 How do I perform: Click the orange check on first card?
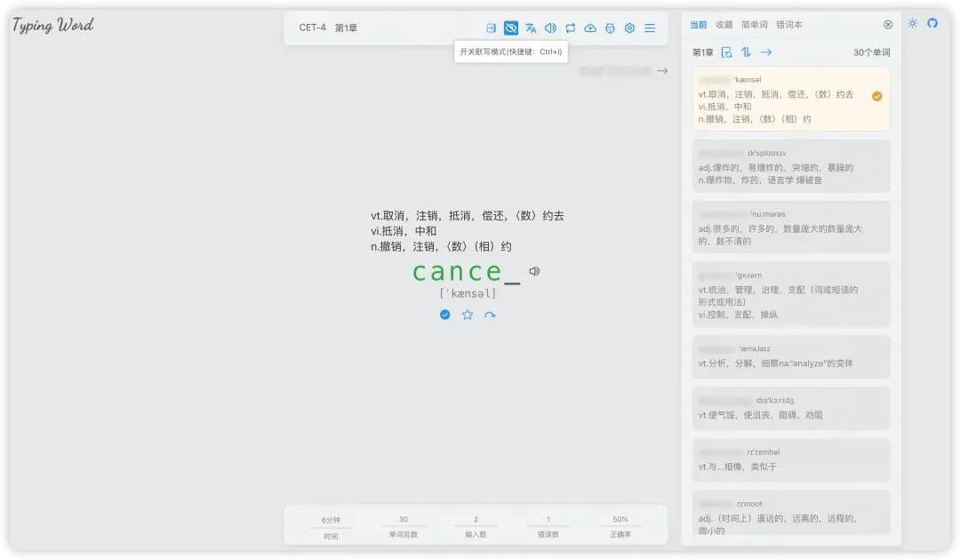(876, 96)
